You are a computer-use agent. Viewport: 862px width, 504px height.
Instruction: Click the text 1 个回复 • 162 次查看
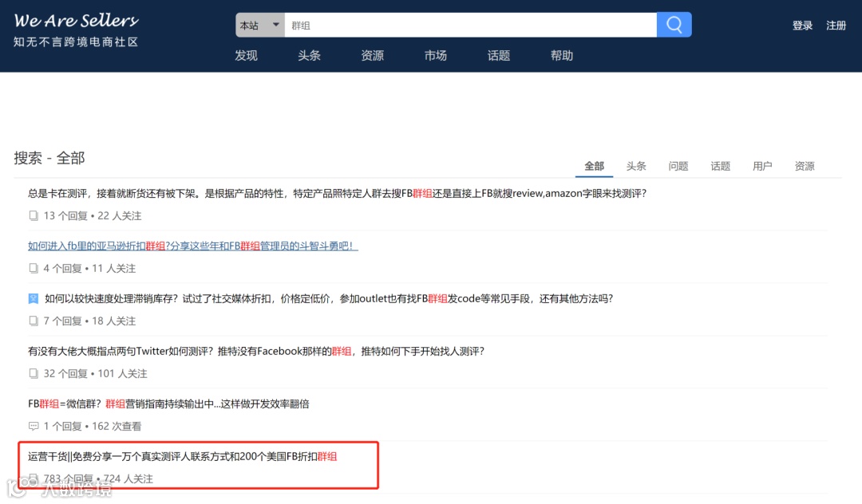93,426
